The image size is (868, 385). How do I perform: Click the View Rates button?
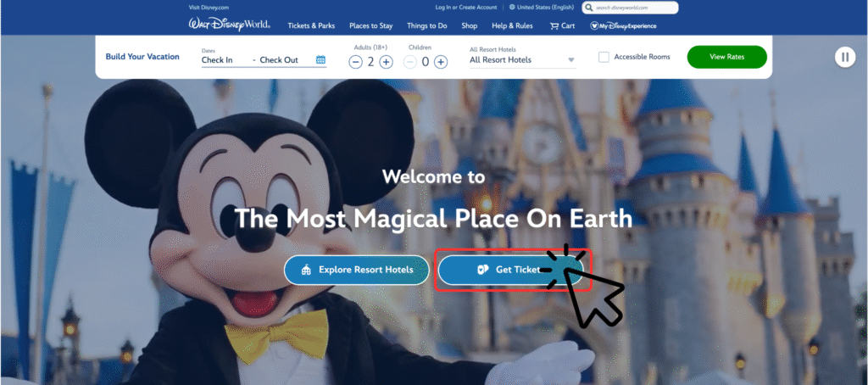(726, 57)
